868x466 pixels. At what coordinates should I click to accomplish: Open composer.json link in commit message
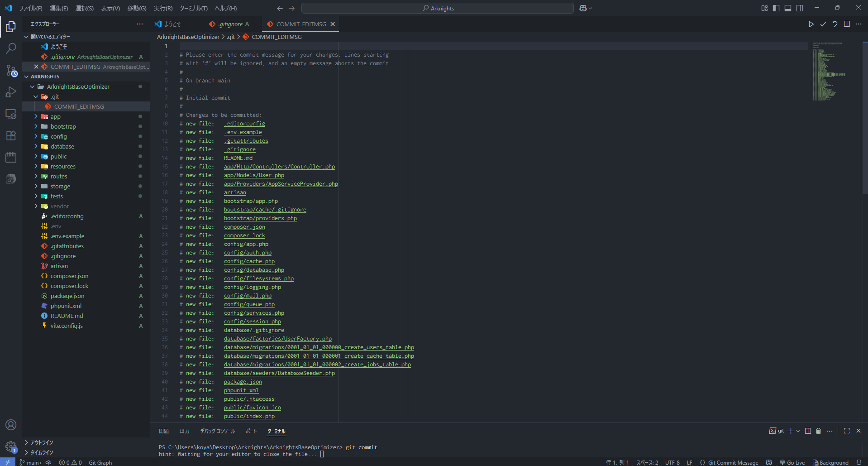[244, 227]
